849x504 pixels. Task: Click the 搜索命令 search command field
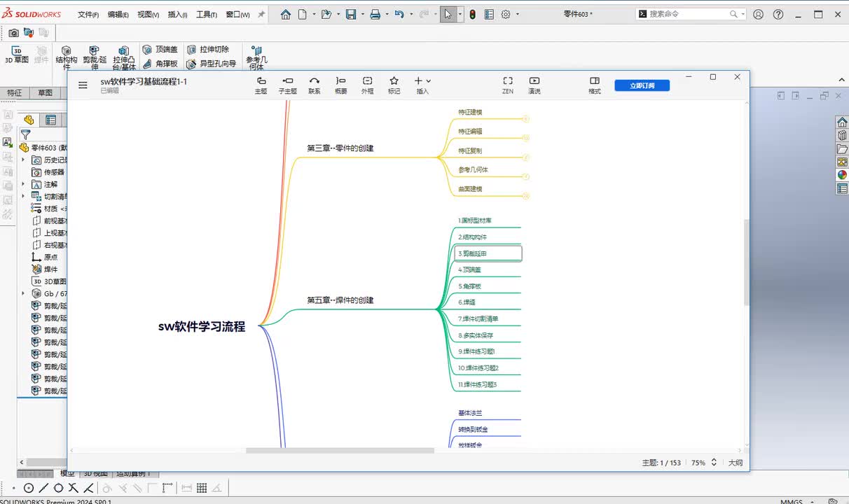689,14
